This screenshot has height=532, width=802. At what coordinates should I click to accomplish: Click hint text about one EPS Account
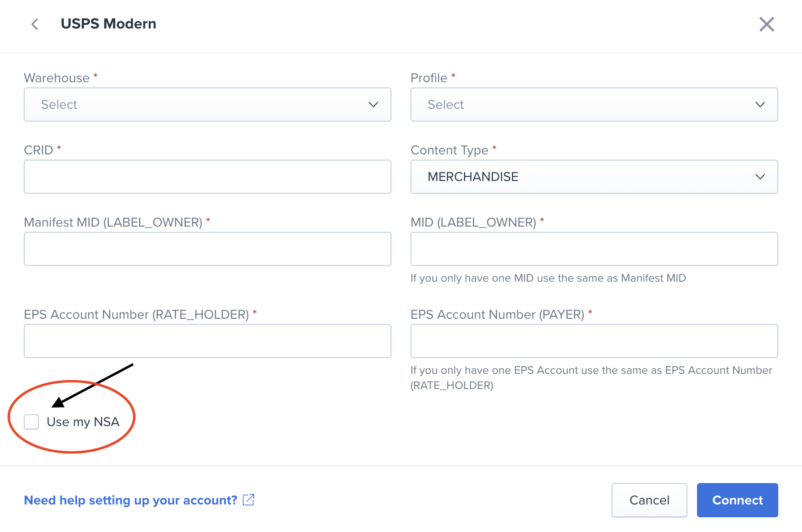(592, 378)
